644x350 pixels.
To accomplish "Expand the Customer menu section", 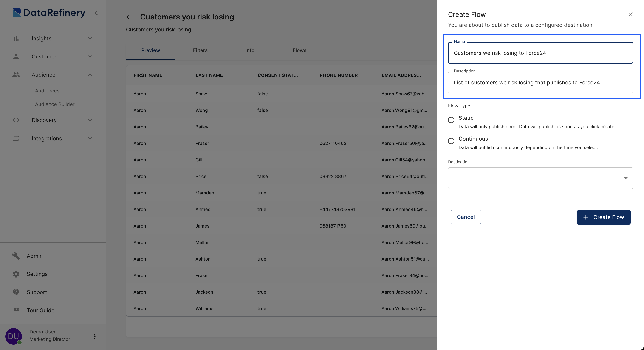I will click(90, 57).
